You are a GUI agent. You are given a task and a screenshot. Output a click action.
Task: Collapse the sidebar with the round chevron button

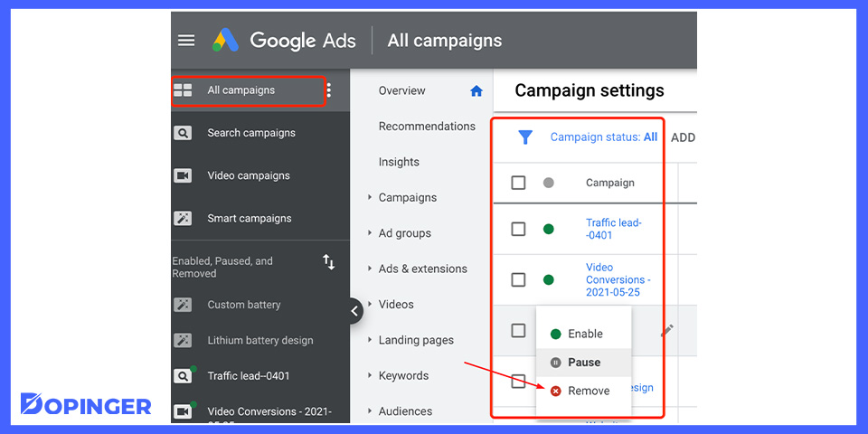tap(354, 311)
